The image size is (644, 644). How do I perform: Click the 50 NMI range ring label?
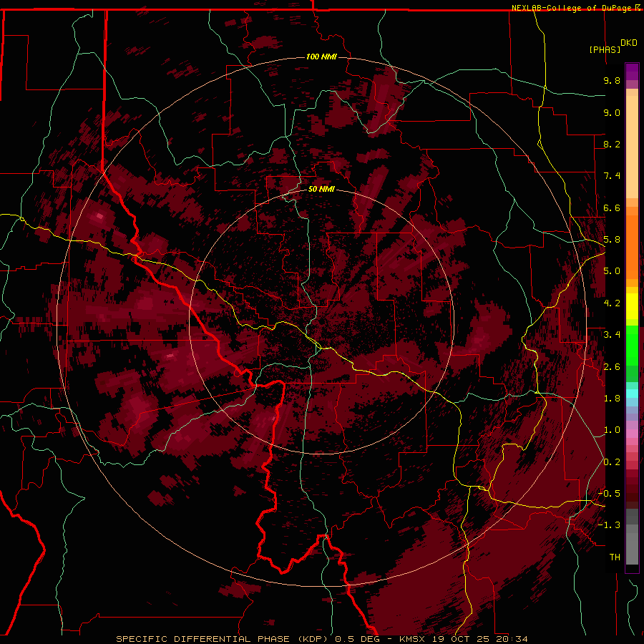[x=321, y=190]
